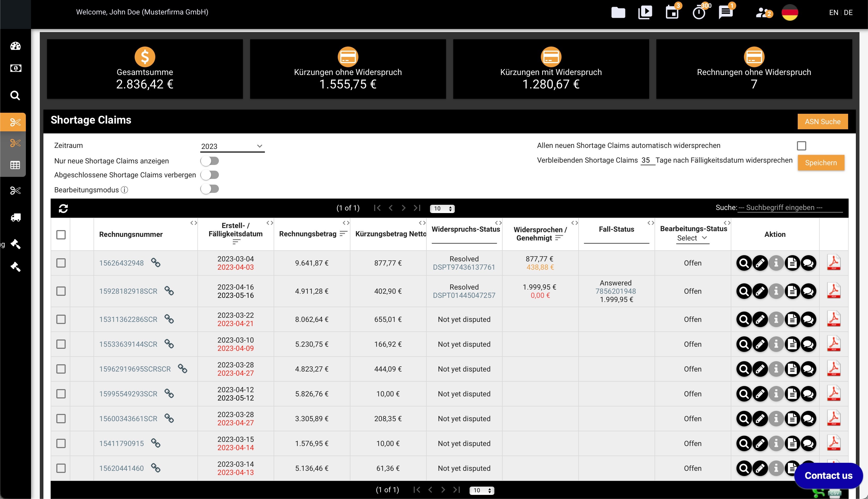Open the folder icon in header

[618, 13]
